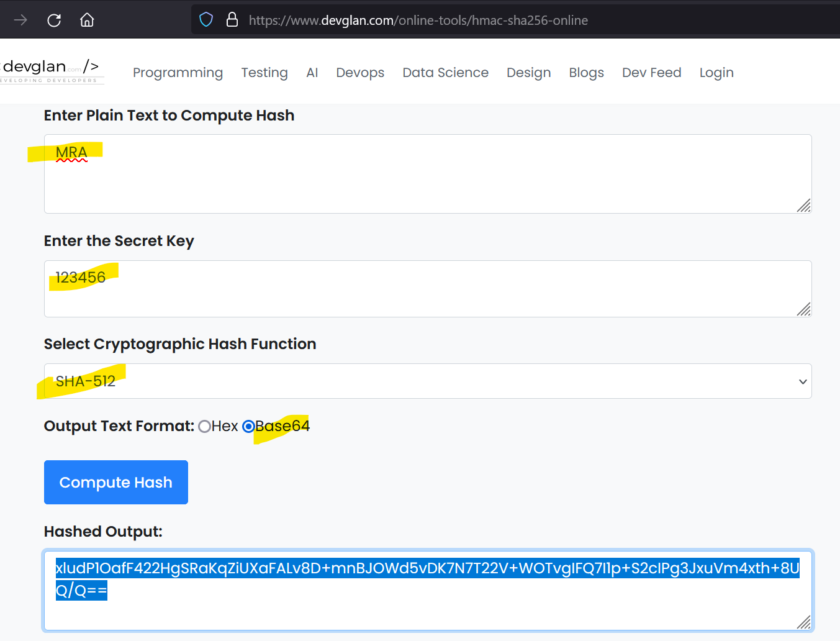Open the Dev Feed link
The height and width of the screenshot is (641, 840).
pos(652,73)
